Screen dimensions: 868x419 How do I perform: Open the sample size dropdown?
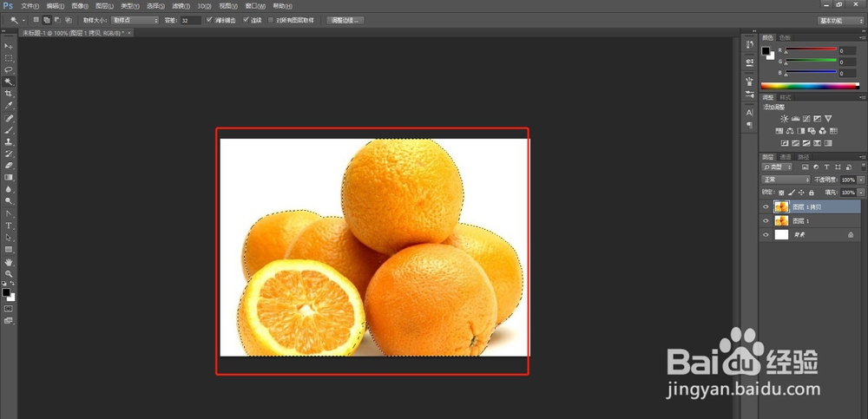click(x=135, y=20)
